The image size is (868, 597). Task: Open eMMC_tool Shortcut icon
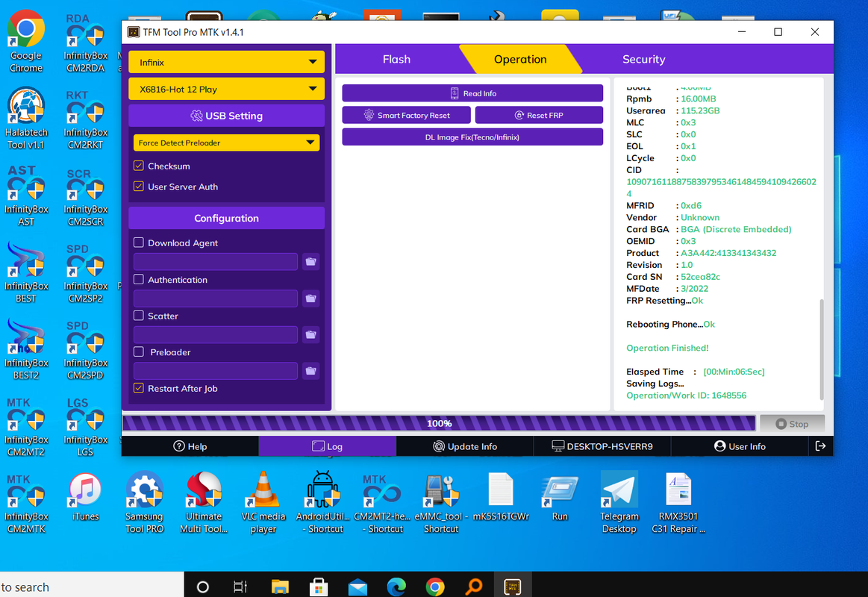441,502
